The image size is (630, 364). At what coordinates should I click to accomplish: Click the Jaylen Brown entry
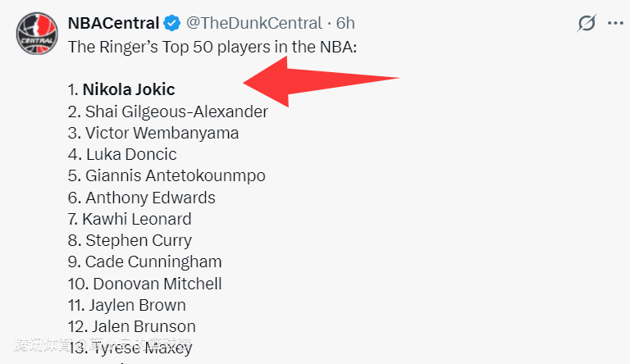point(127,305)
